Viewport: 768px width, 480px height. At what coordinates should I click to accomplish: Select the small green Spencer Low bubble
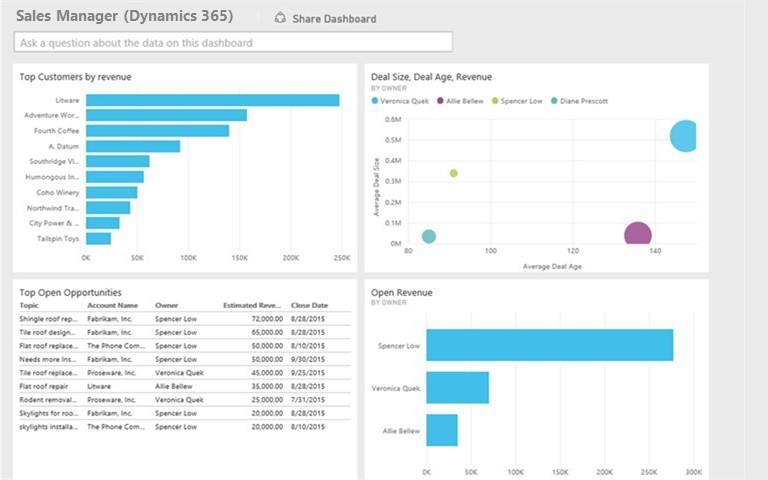pos(454,173)
